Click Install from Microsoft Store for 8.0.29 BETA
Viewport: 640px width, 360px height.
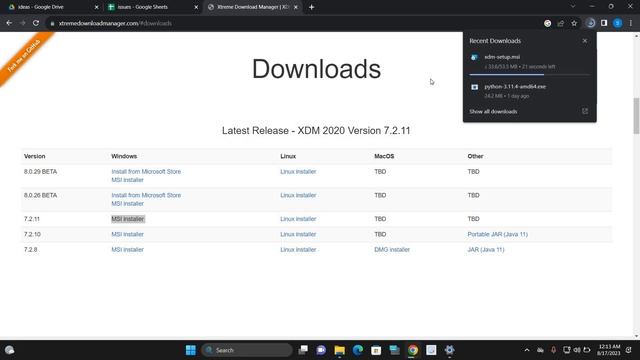point(146,171)
